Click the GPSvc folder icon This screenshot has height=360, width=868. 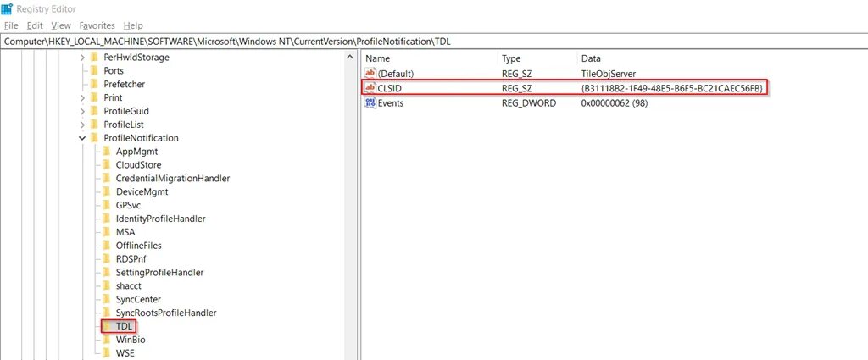(x=107, y=205)
